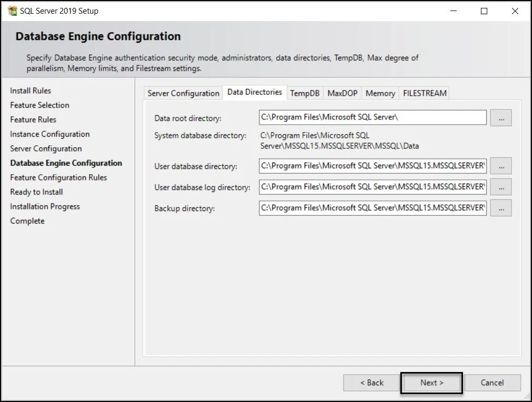532x402 pixels.
Task: Go back with the Back button
Action: (x=371, y=383)
